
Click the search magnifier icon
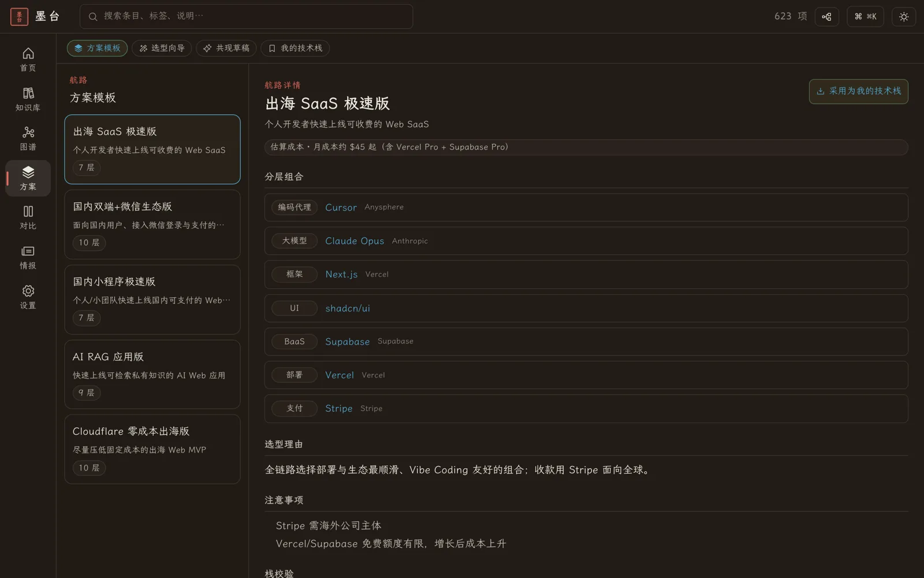(93, 17)
